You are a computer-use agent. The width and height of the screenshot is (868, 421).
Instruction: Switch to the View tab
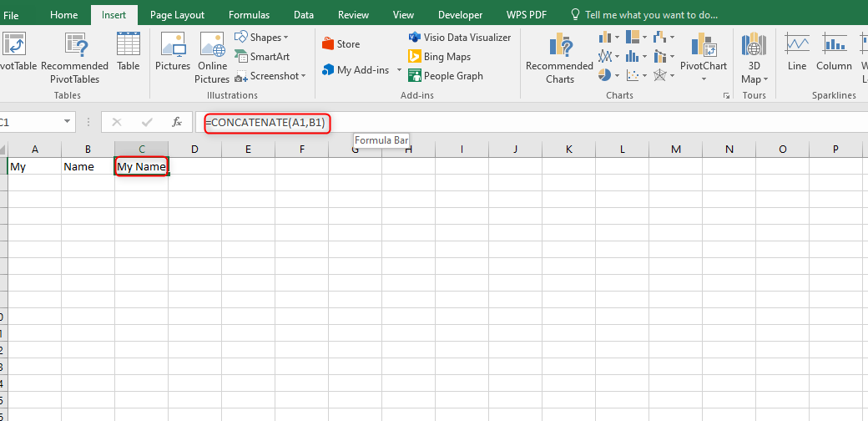(404, 15)
